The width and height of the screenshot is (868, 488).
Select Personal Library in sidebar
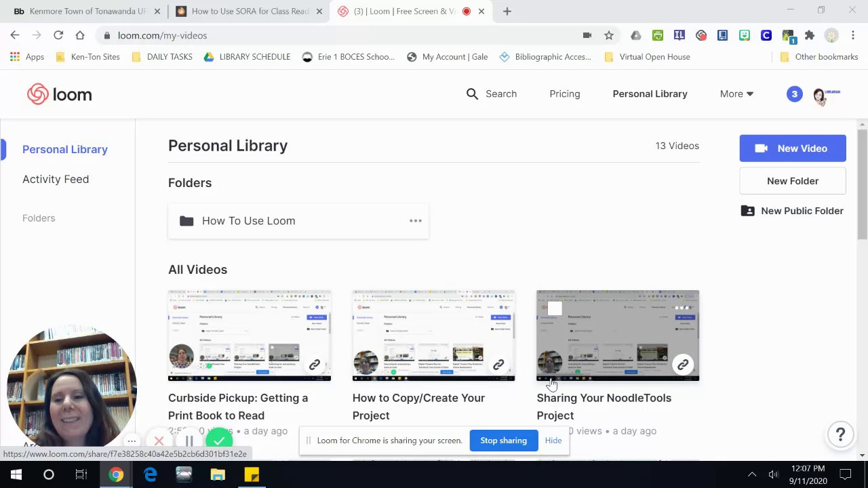tap(65, 149)
